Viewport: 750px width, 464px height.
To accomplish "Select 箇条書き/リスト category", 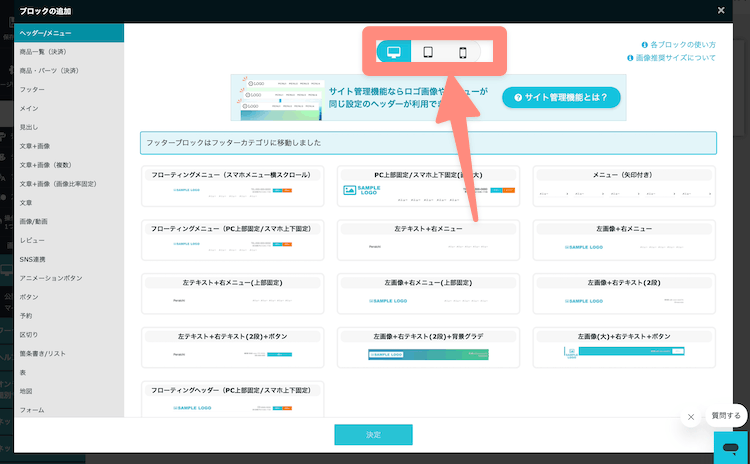I will 69,354.
